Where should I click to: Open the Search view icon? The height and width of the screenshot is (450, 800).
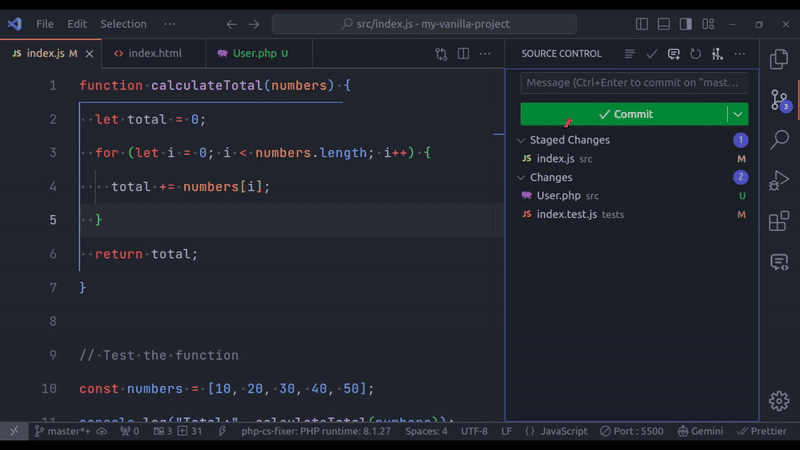click(779, 139)
